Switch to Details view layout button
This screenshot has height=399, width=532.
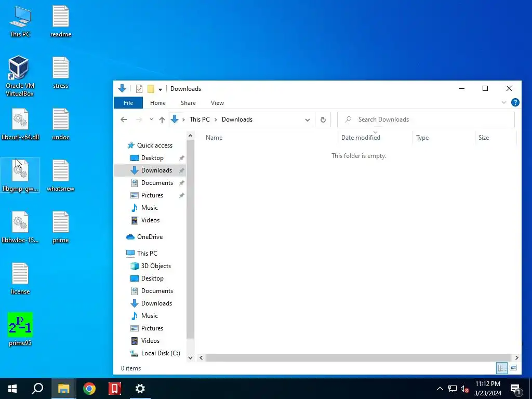click(x=502, y=368)
